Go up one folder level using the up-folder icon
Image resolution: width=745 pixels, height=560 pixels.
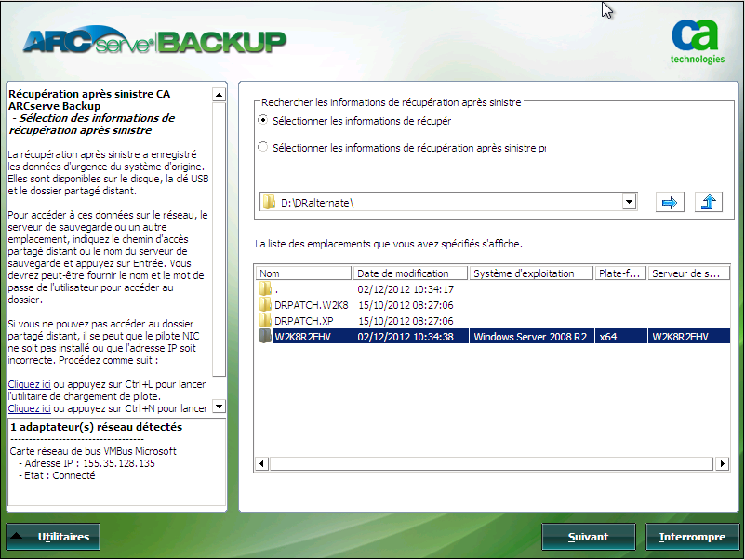pyautogui.click(x=708, y=202)
